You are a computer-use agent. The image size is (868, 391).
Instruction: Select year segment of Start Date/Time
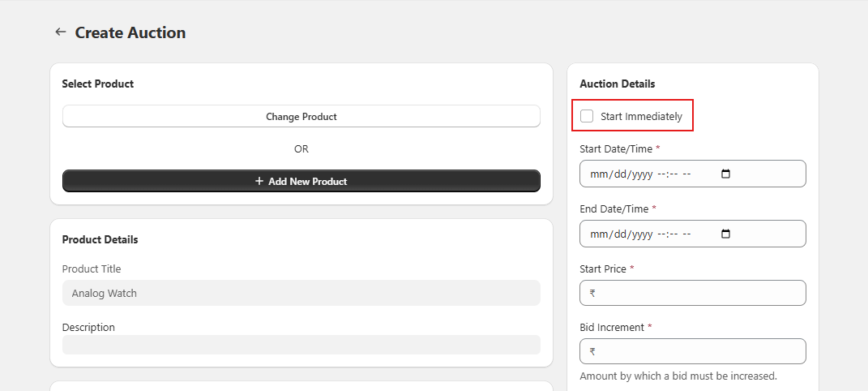[x=641, y=174]
